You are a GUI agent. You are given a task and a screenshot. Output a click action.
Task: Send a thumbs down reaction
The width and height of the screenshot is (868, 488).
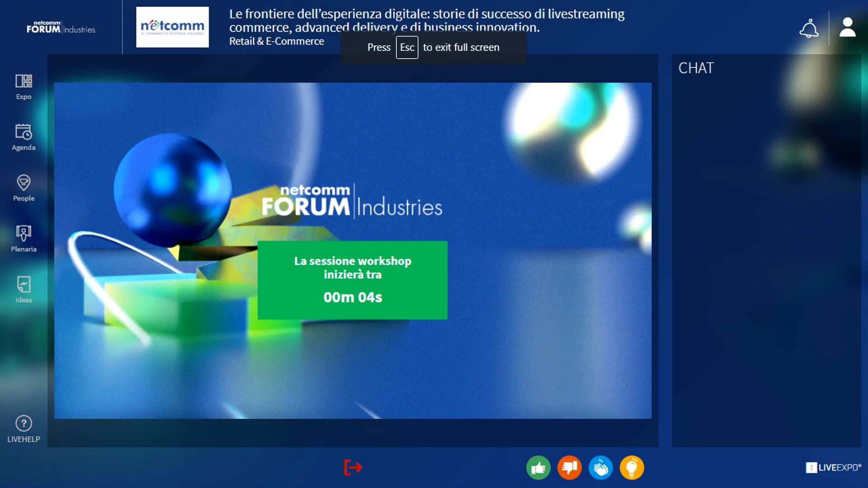tap(569, 468)
